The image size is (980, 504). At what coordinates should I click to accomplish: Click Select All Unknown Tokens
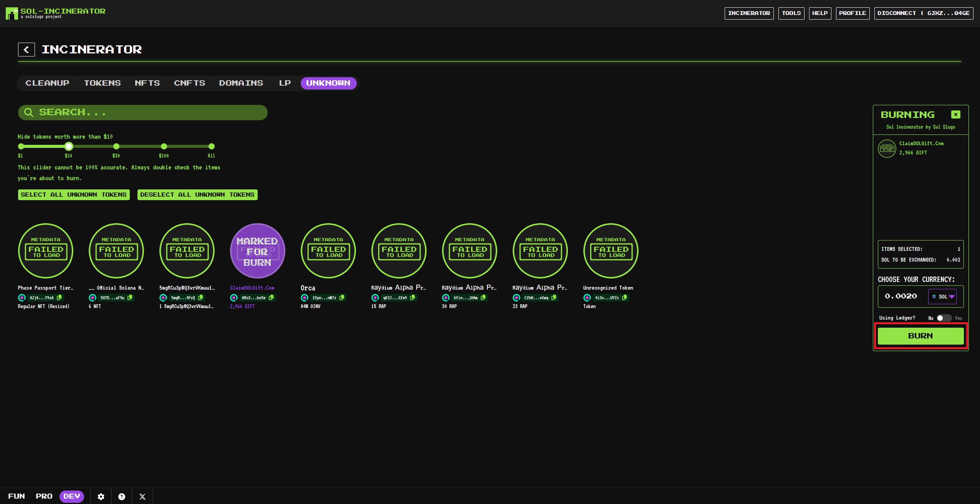point(74,195)
